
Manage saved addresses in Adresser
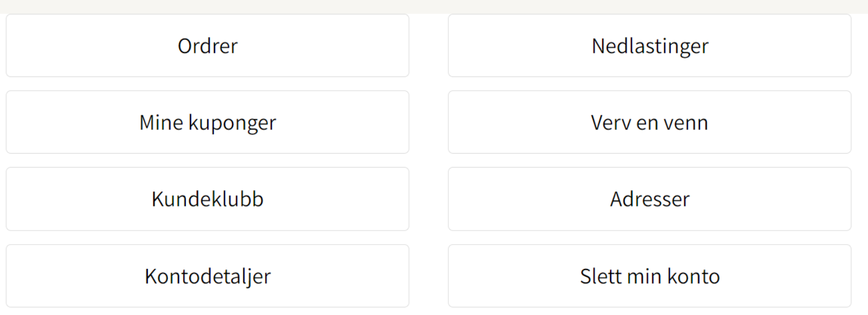pos(649,199)
